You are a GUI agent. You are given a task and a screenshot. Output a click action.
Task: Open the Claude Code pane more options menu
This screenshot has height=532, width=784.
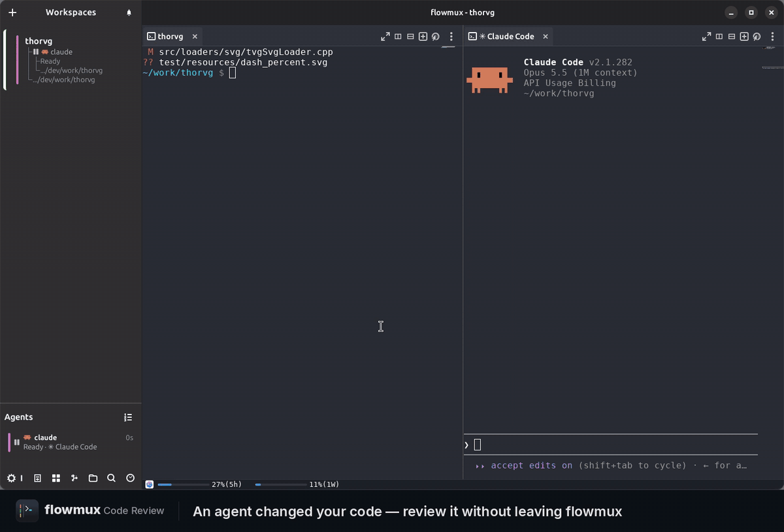click(x=772, y=37)
